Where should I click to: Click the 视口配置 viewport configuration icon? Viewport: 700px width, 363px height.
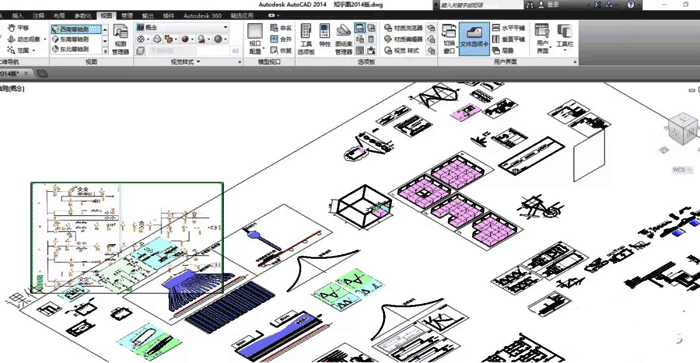click(255, 39)
